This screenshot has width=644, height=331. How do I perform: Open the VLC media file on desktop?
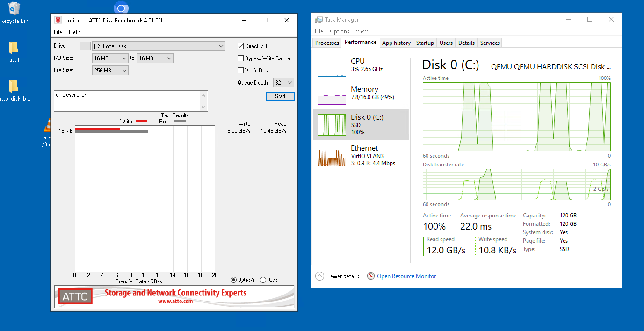(47, 125)
